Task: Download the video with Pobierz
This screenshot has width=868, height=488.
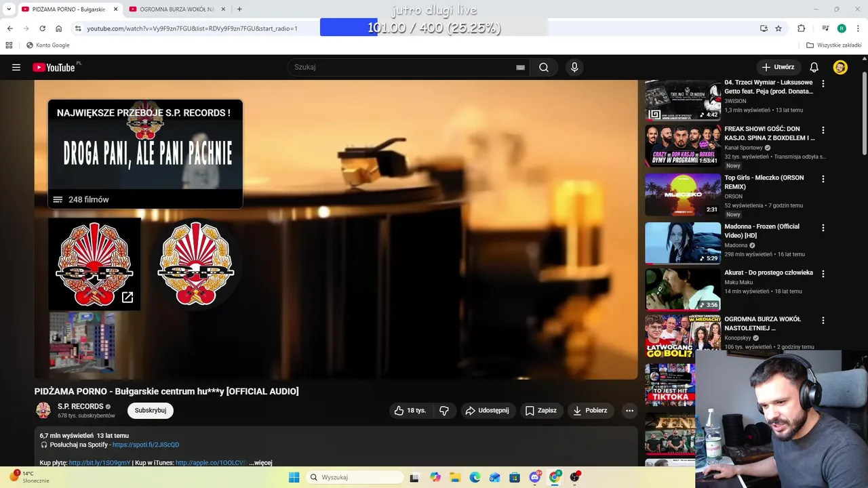Action: 589,410
